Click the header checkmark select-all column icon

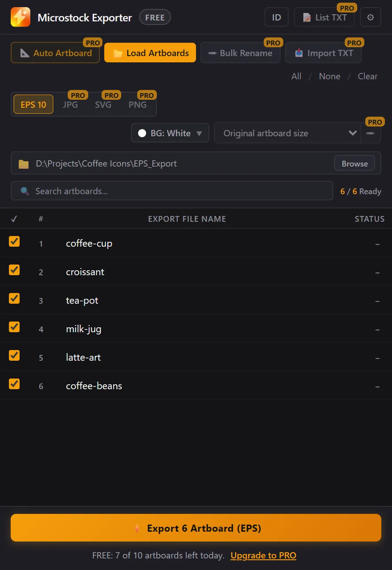(x=14, y=219)
